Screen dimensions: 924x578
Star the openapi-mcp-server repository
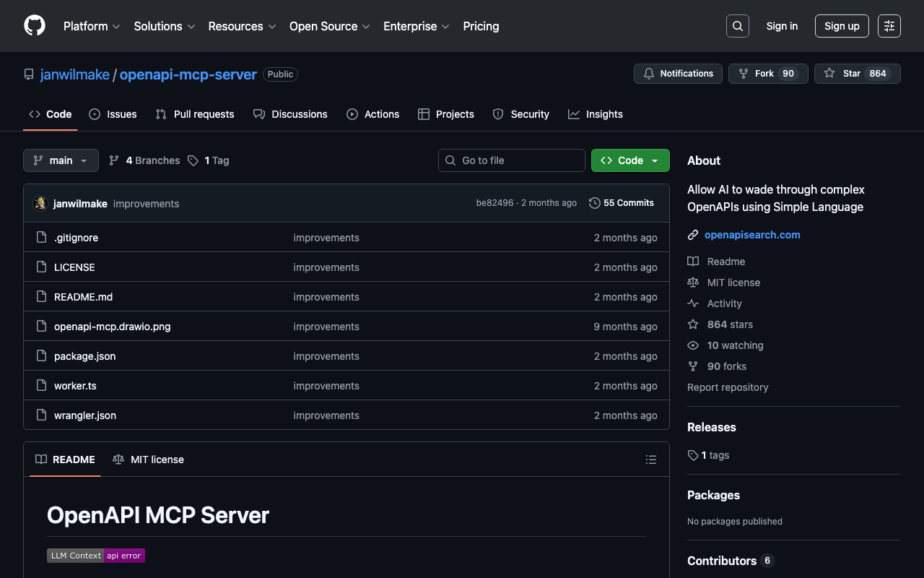pyautogui.click(x=857, y=74)
